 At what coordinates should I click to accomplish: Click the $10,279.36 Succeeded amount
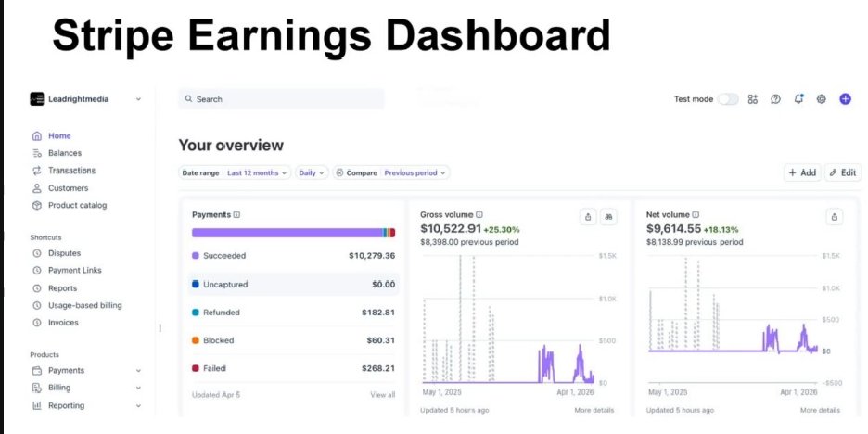coord(372,256)
